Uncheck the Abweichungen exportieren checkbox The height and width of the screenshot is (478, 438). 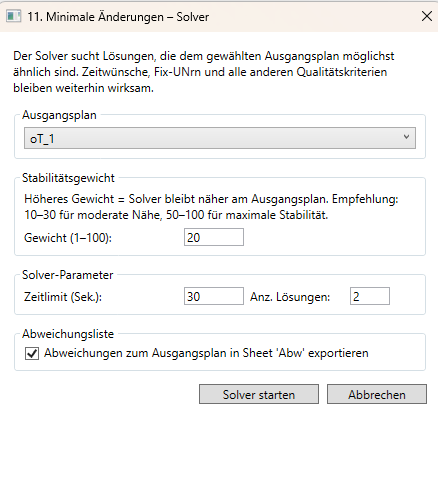coord(32,353)
